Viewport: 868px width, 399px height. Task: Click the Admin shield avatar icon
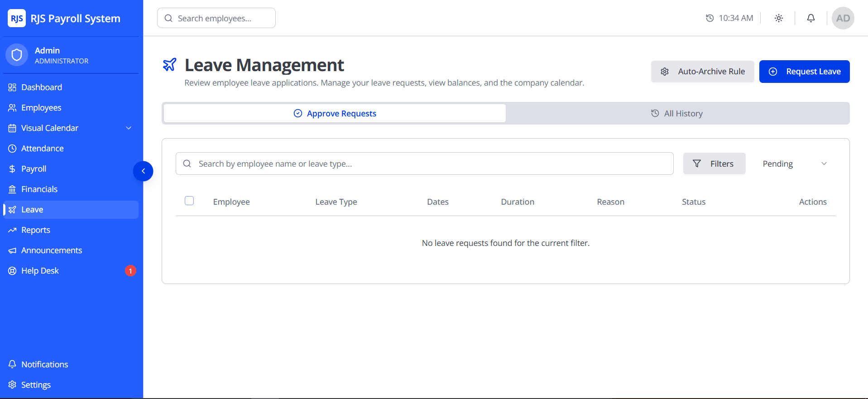tap(17, 55)
